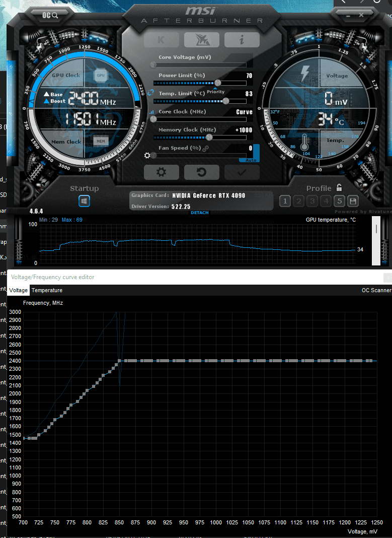The width and height of the screenshot is (392, 538).
Task: Click the MEM chip icon in the clock gauge
Action: tap(101, 141)
